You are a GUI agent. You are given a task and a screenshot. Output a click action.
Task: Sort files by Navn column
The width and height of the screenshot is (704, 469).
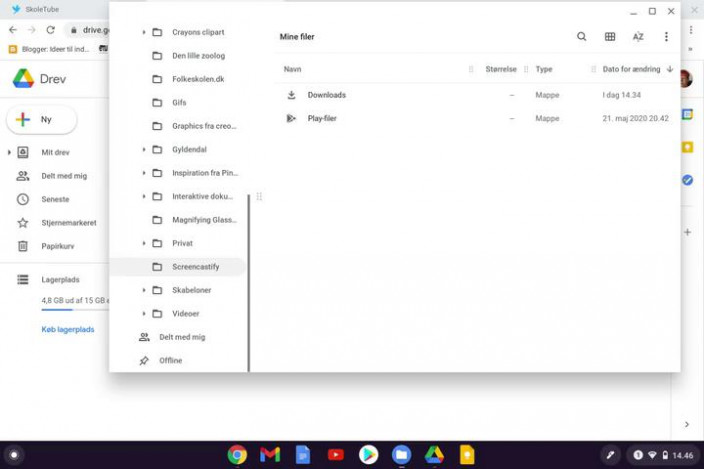point(292,69)
